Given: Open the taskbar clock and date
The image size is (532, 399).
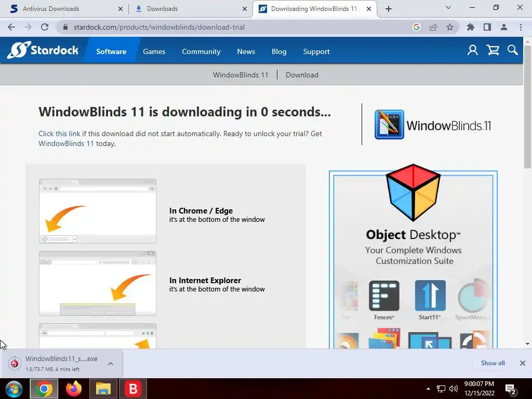Looking at the screenshot, I should (x=479, y=389).
